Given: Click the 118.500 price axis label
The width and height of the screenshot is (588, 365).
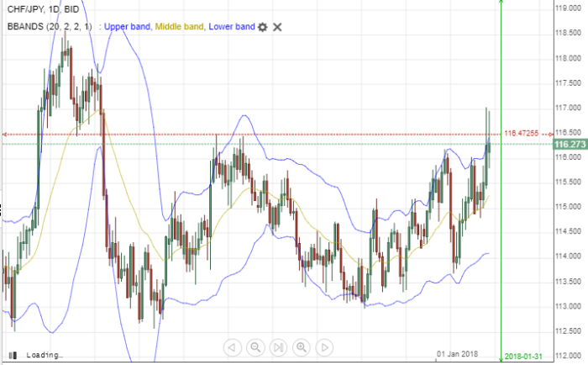Looking at the screenshot, I should click(x=568, y=33).
